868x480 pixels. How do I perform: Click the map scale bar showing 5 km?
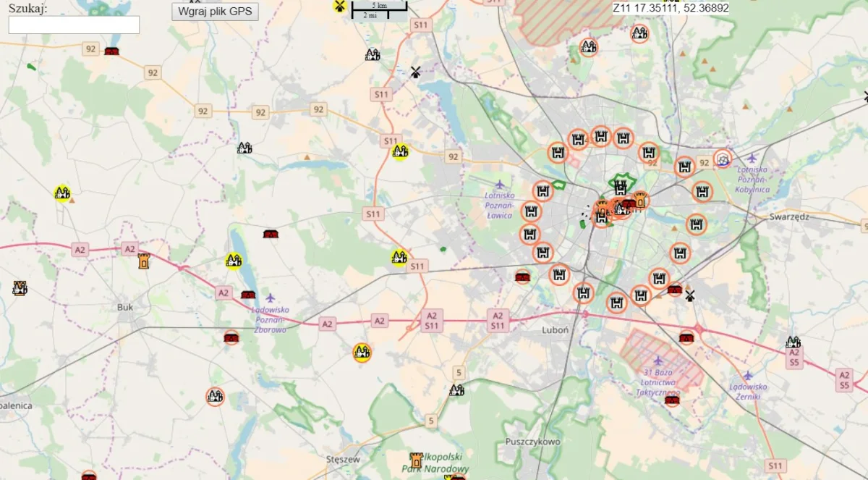click(379, 9)
